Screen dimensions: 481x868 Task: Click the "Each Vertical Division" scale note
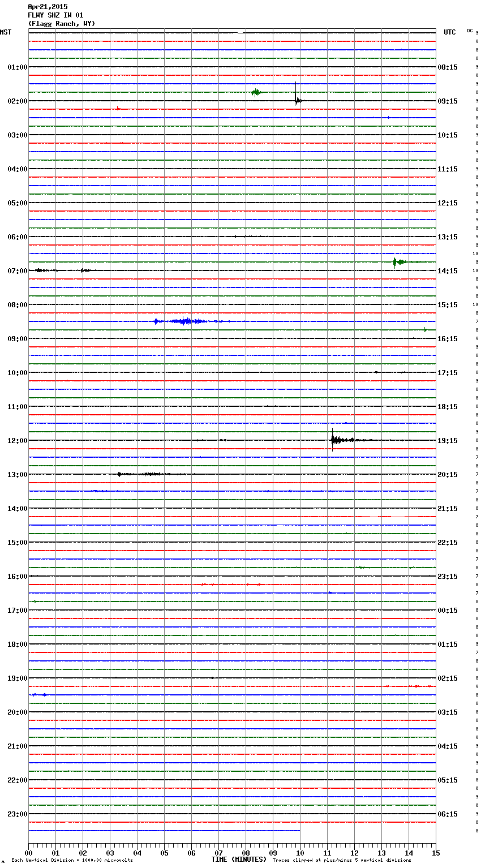(72, 860)
